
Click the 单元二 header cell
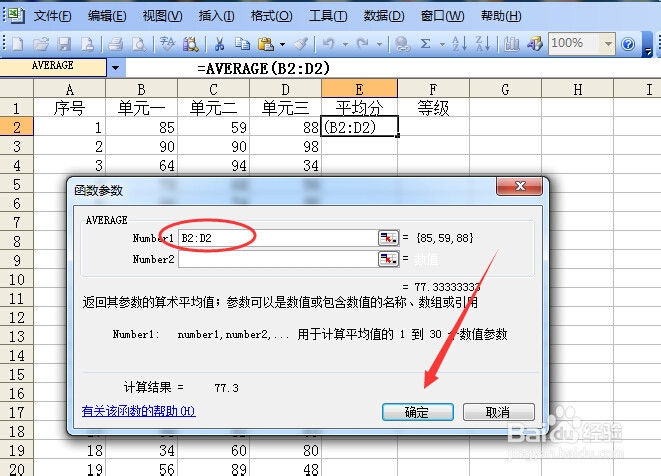tap(213, 108)
